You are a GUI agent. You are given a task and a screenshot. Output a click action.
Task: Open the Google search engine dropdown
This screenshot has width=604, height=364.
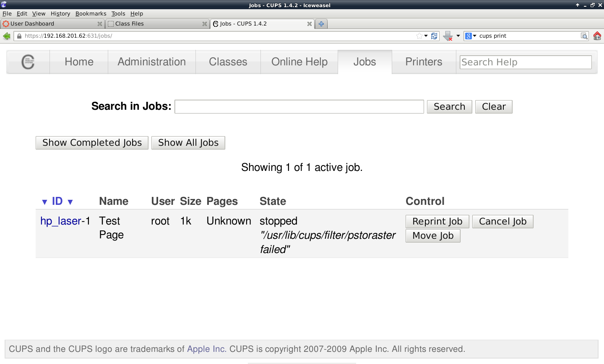pos(471,36)
